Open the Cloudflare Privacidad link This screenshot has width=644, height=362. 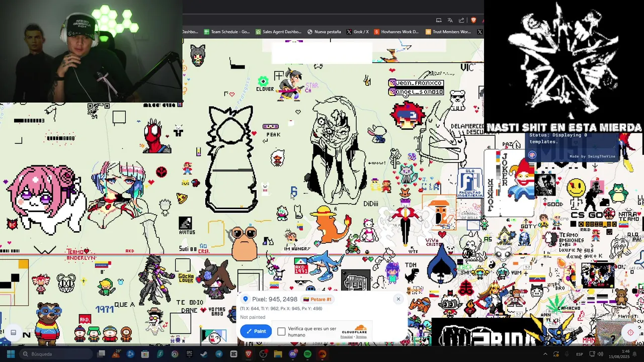click(x=346, y=336)
